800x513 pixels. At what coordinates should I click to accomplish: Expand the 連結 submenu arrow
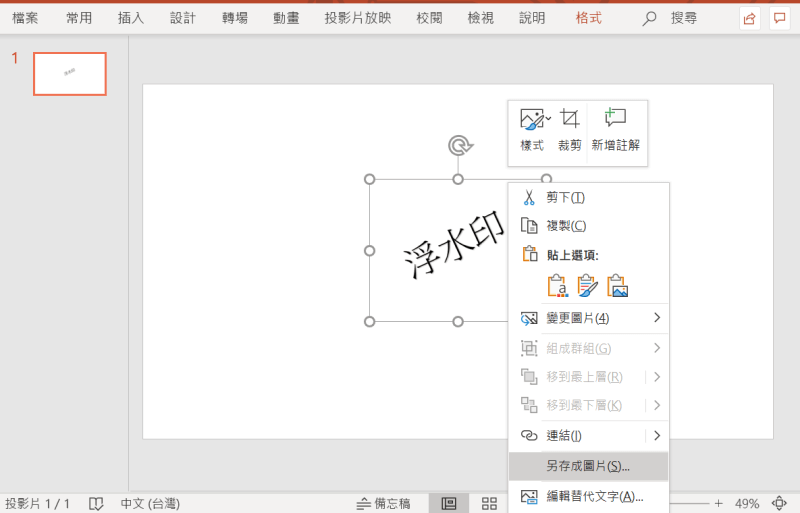tap(657, 435)
